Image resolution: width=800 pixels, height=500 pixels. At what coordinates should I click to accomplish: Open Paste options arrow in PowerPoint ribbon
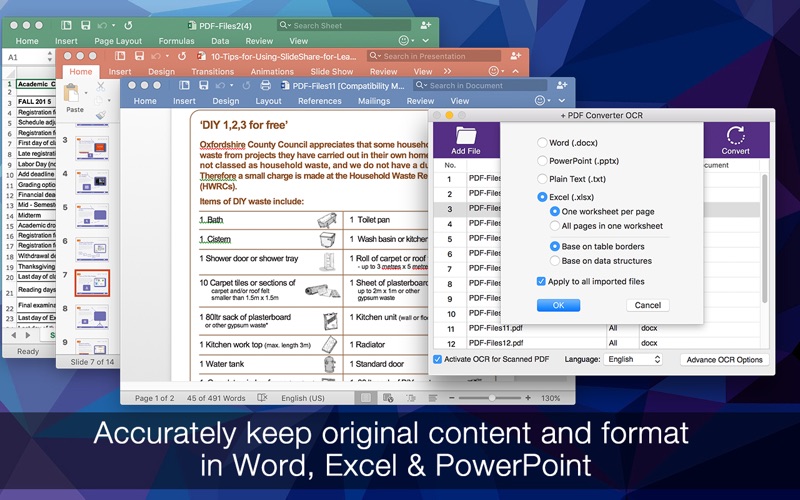pos(85,93)
